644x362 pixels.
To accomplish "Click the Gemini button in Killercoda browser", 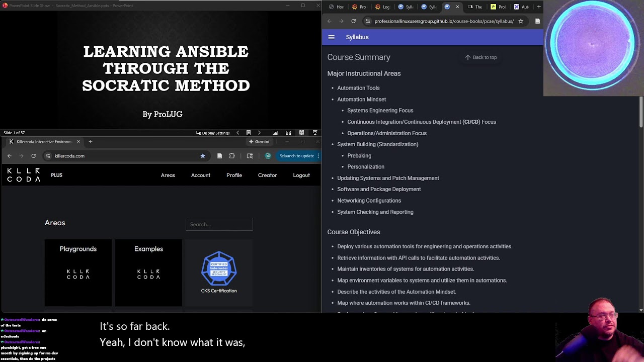I will pos(259,142).
